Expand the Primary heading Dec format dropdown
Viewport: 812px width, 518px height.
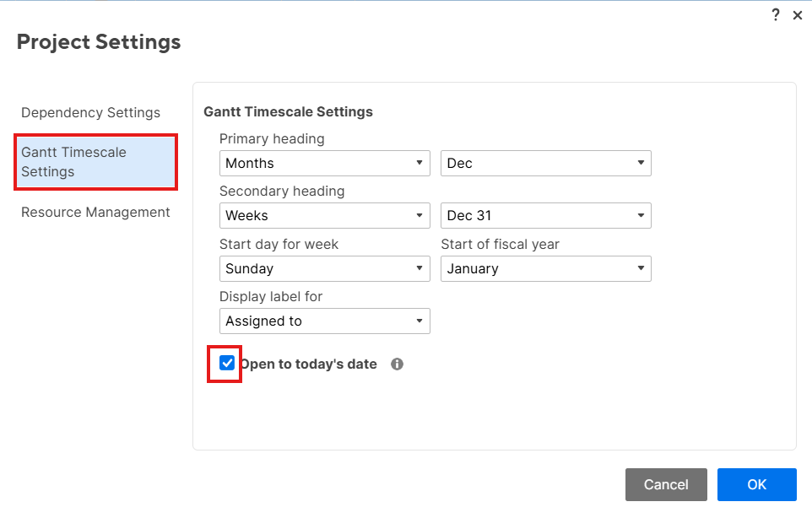[x=545, y=163]
